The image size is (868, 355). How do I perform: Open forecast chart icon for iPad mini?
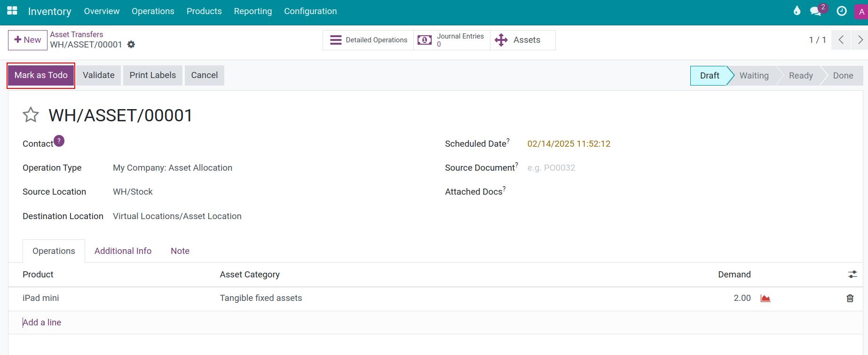click(765, 298)
